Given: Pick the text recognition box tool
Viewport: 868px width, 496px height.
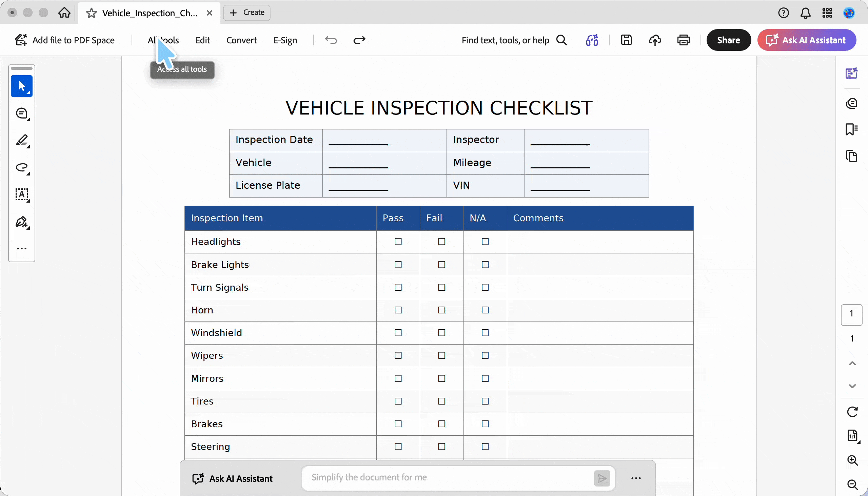Looking at the screenshot, I should (22, 195).
